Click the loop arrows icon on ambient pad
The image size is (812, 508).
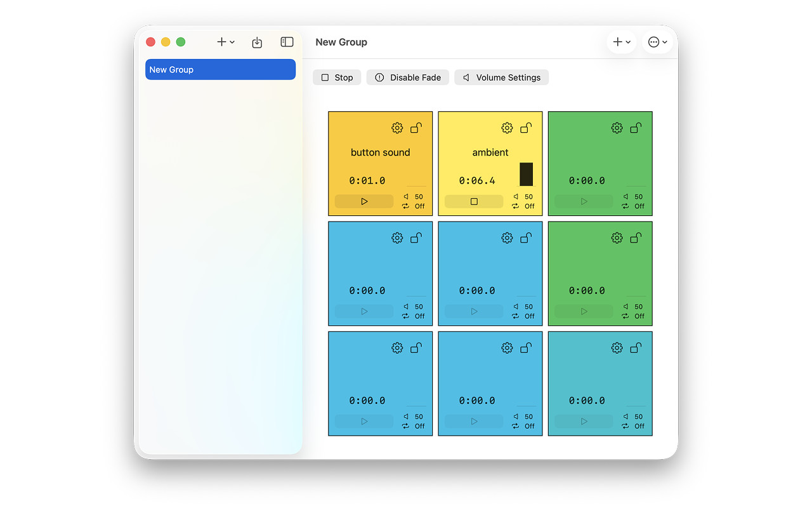tap(516, 206)
